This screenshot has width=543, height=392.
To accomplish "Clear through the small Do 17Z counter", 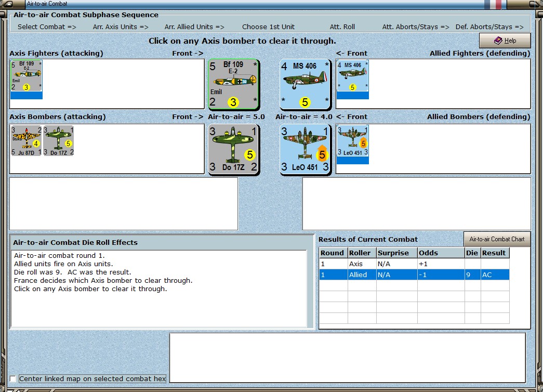I will tap(59, 141).
